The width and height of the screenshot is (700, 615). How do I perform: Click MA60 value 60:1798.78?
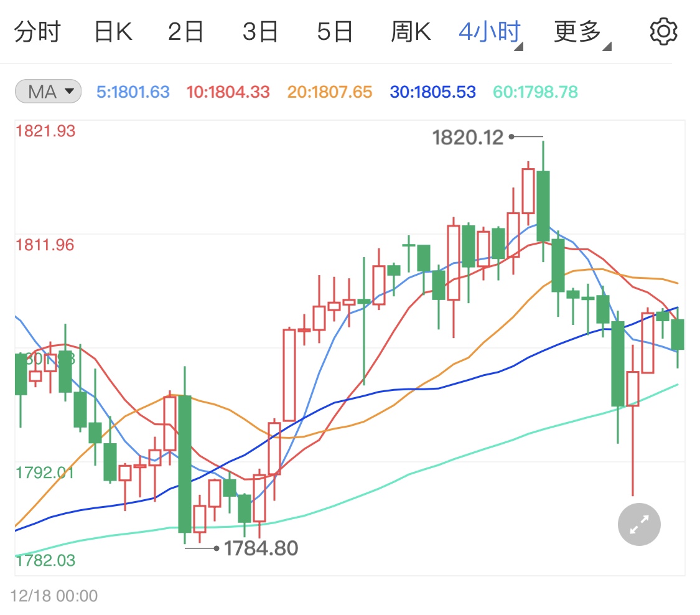[535, 92]
